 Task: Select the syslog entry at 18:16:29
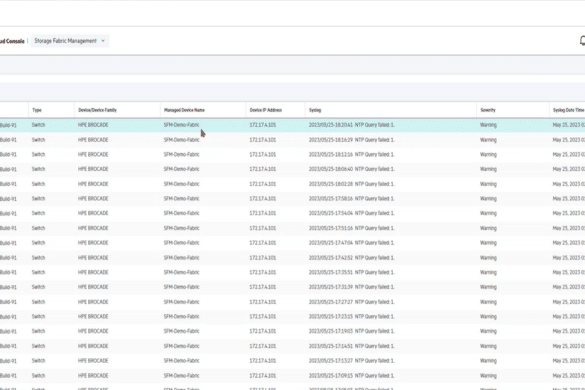coord(292,140)
